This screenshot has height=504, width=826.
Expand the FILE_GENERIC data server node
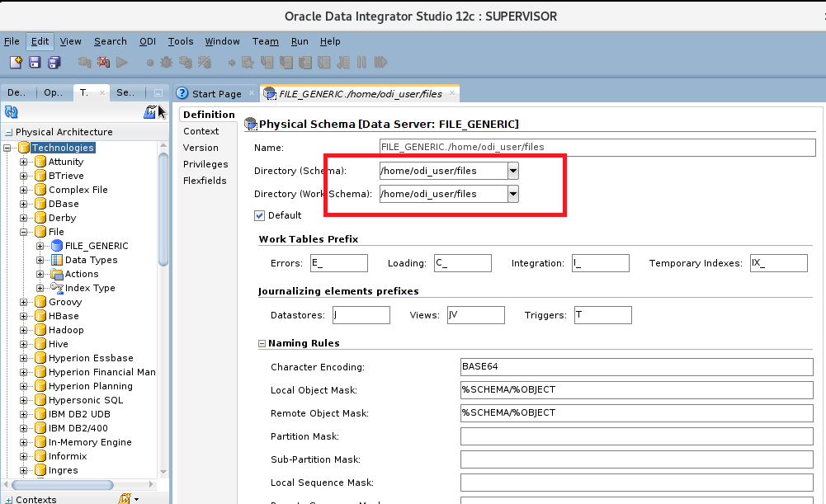coord(40,246)
